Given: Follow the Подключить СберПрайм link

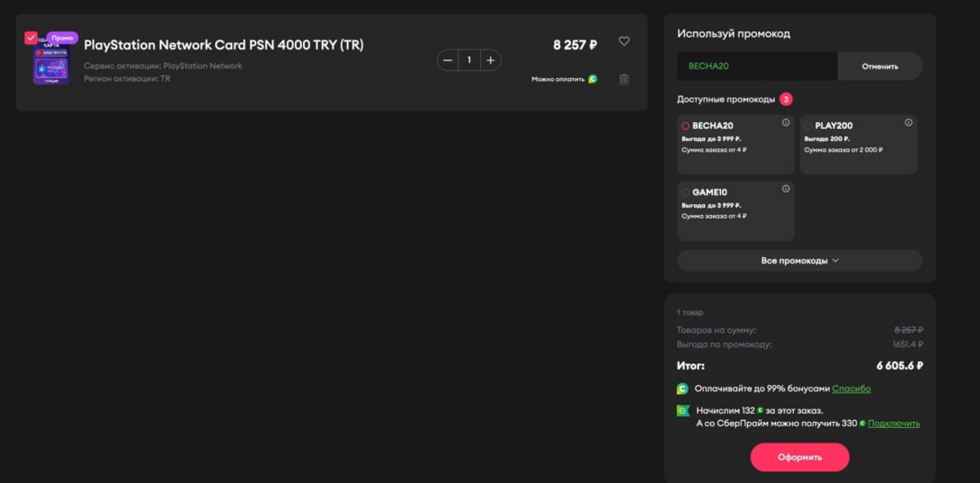Looking at the screenshot, I should coord(893,424).
